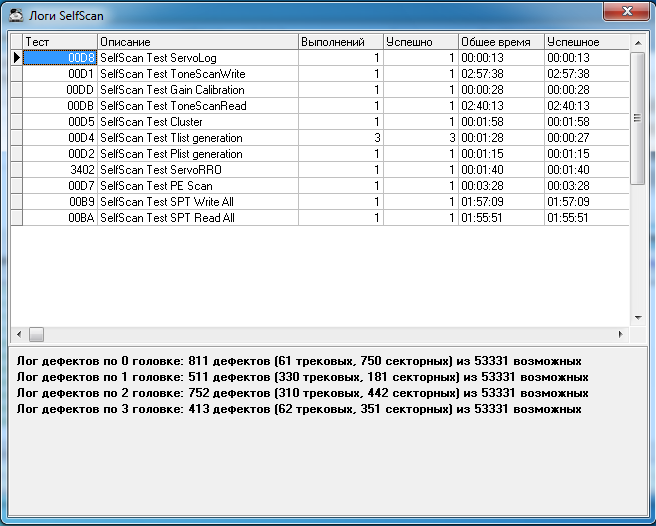Click SelfScan Test ToneScanWrite description
This screenshot has height=526, width=656.
click(x=198, y=74)
